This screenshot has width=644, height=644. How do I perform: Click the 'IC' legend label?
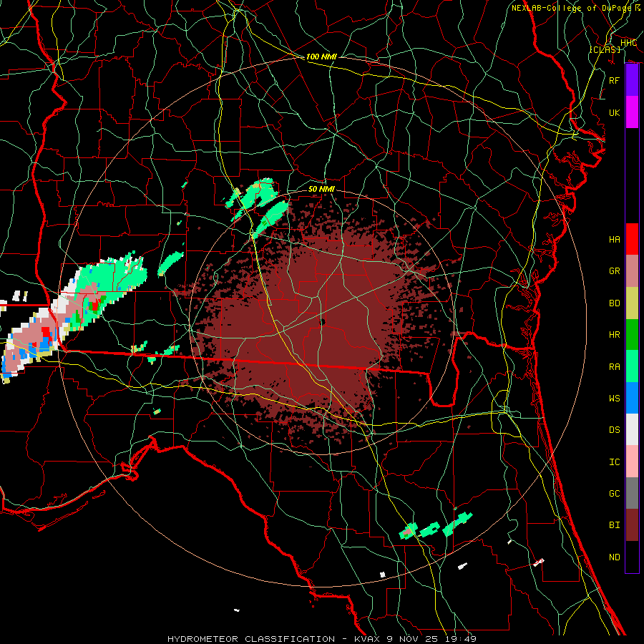pyautogui.click(x=614, y=462)
